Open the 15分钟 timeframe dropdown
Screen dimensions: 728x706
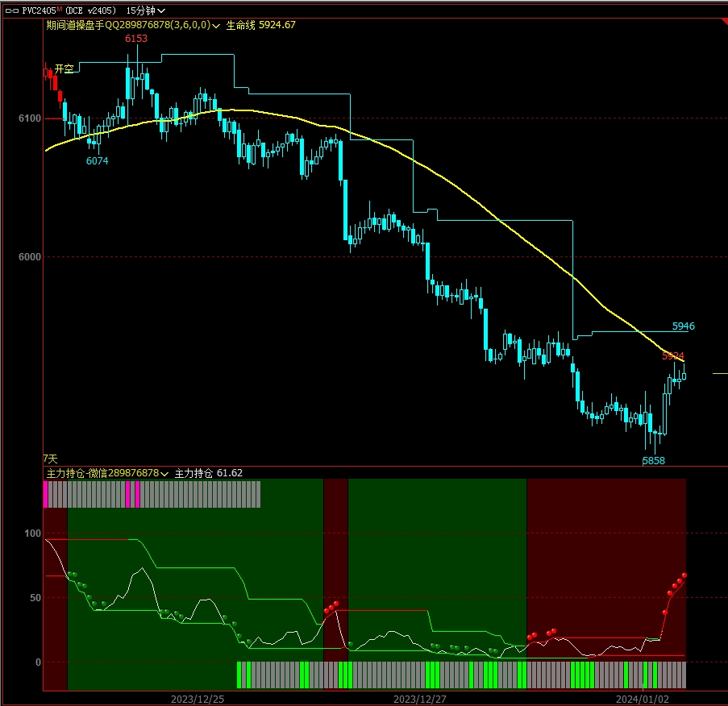(146, 10)
